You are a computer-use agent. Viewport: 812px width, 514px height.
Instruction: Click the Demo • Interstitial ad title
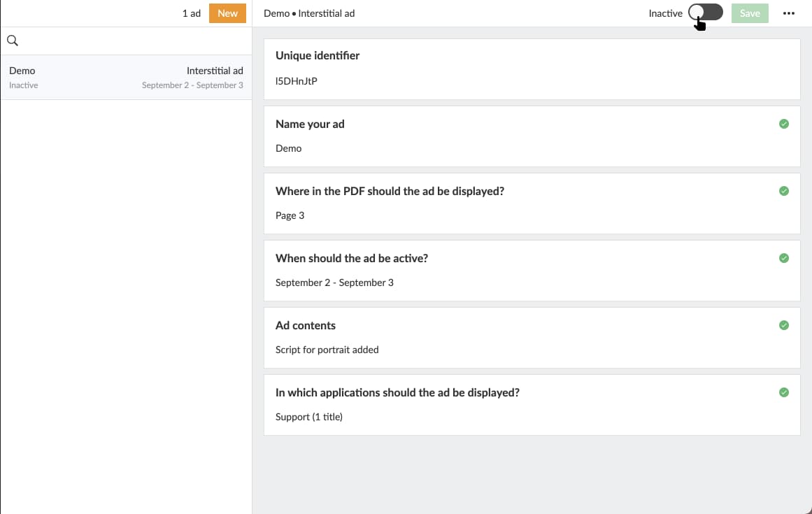tap(309, 13)
